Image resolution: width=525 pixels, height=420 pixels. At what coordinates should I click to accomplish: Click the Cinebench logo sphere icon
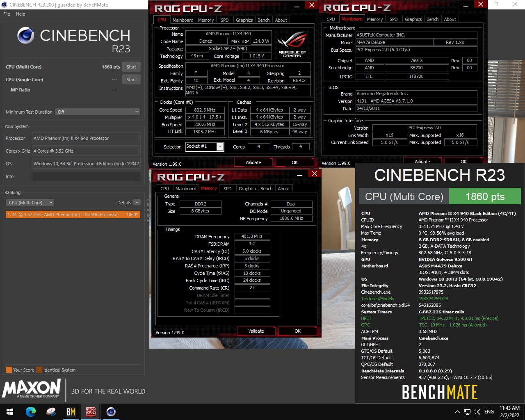(x=25, y=36)
